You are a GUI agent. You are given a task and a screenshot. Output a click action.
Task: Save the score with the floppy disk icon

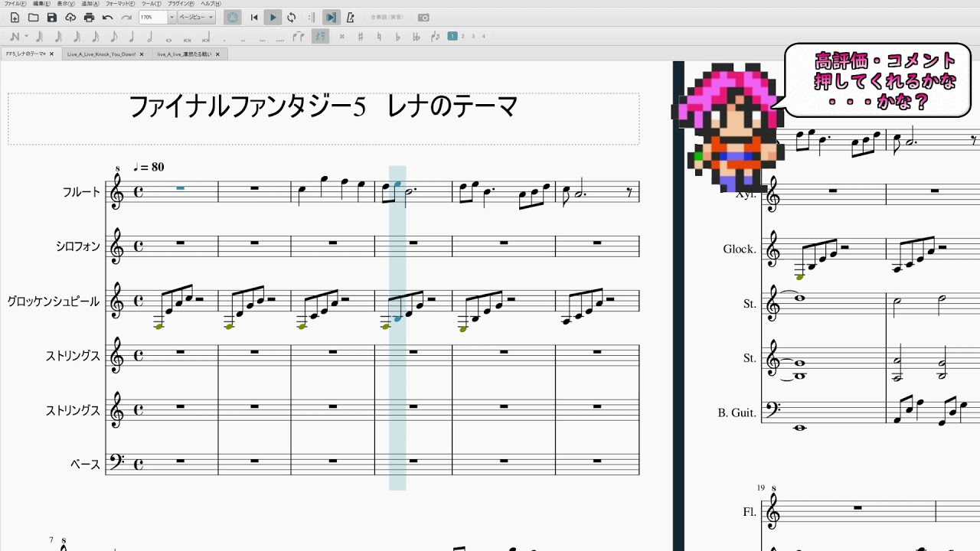pyautogui.click(x=51, y=17)
